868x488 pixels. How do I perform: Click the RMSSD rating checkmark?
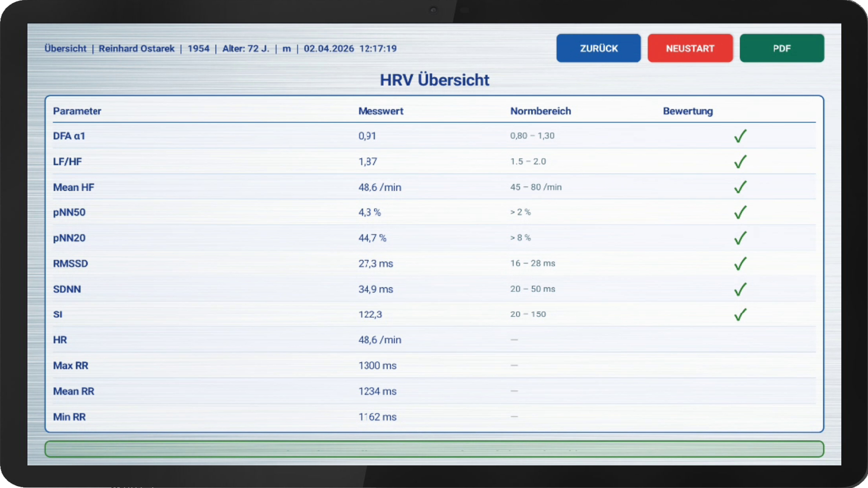point(740,263)
